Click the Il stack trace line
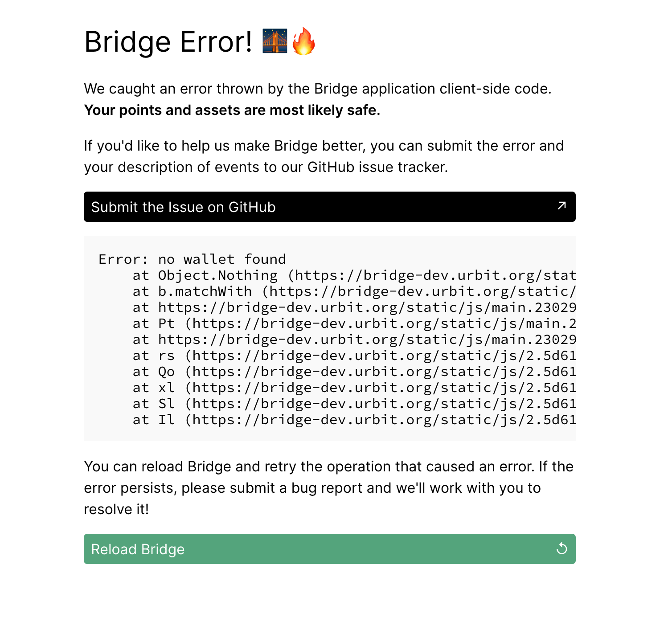The height and width of the screenshot is (630, 672). (x=312, y=420)
